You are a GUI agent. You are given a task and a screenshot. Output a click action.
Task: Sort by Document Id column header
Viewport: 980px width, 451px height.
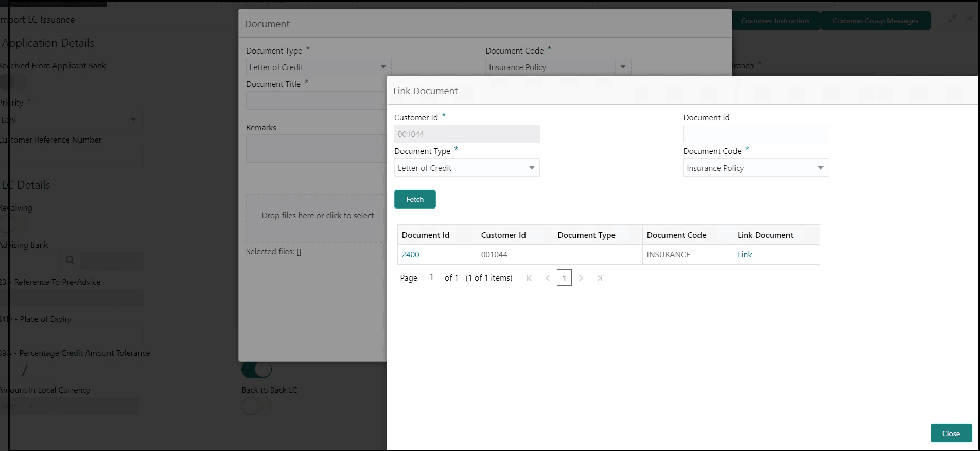pyautogui.click(x=437, y=235)
